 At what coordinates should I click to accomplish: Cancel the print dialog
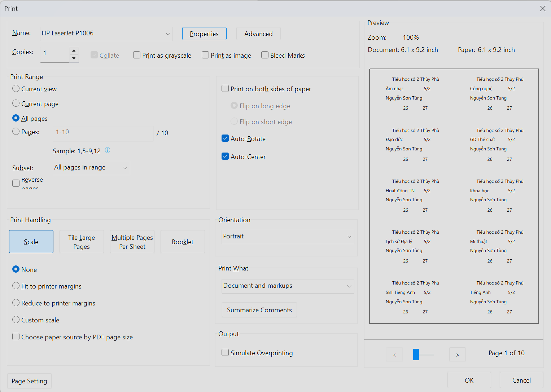521,380
